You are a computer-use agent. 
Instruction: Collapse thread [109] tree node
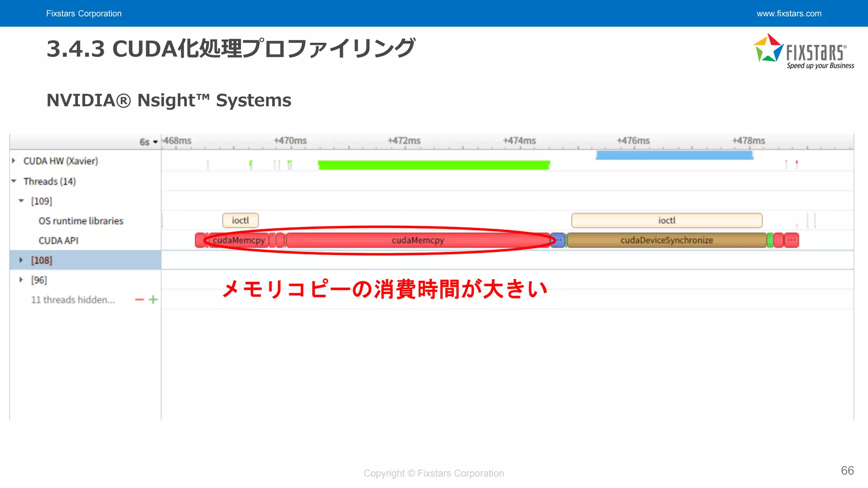[21, 201]
